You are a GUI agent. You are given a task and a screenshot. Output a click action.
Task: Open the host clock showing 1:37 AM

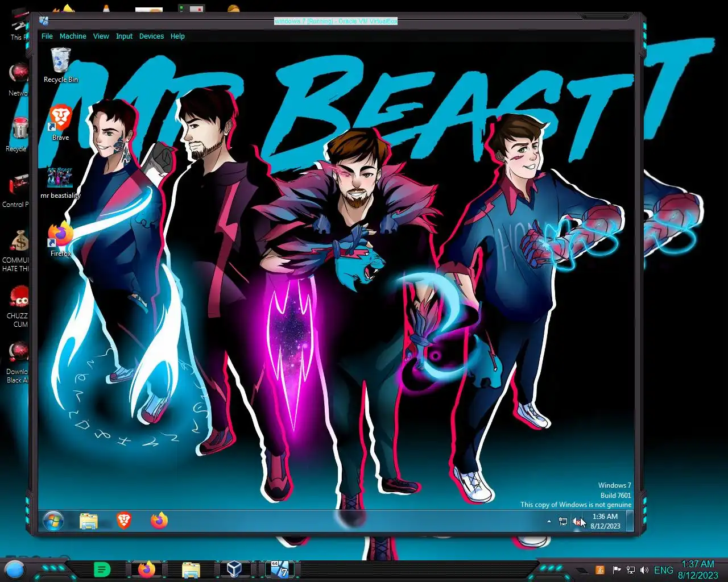click(x=698, y=569)
